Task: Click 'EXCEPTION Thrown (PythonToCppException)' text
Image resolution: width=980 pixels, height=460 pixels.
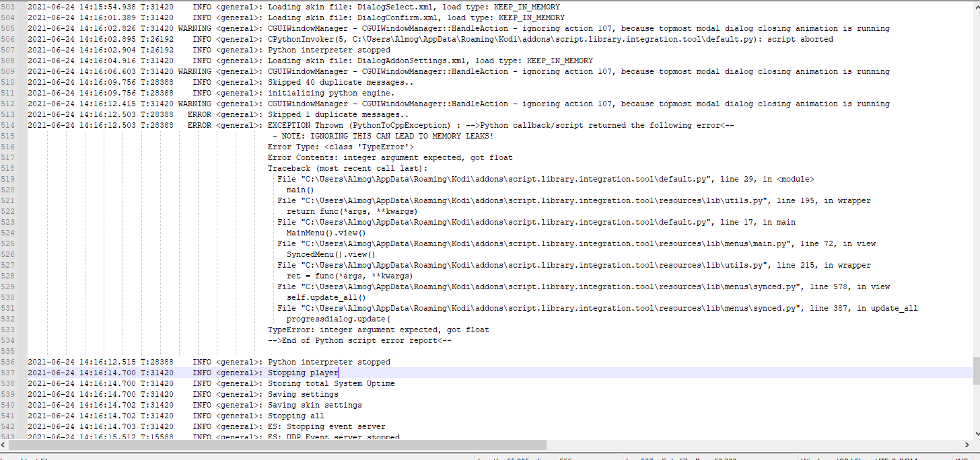Action: click(359, 126)
